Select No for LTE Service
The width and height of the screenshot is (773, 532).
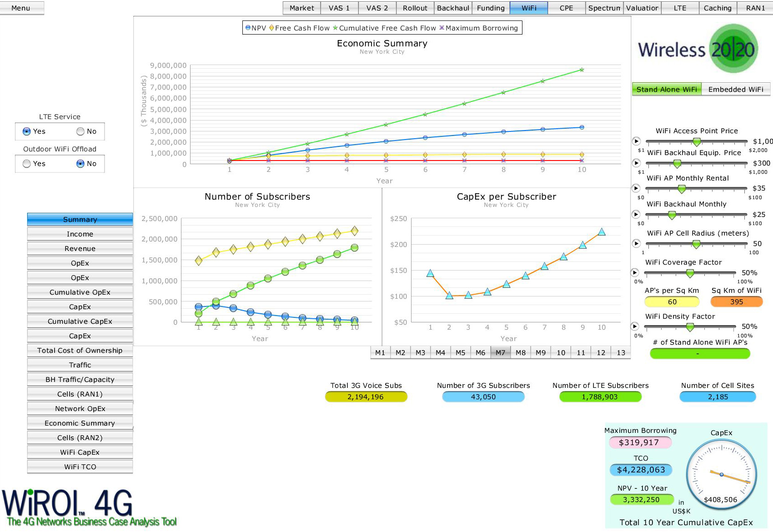pyautogui.click(x=80, y=131)
